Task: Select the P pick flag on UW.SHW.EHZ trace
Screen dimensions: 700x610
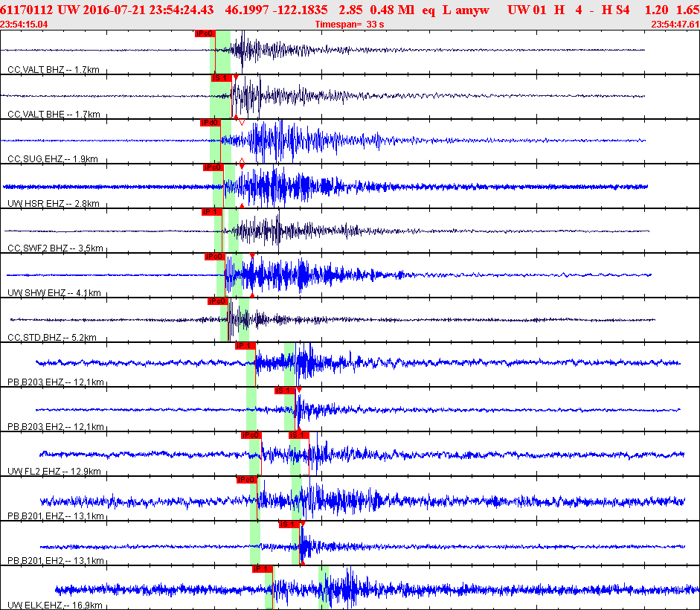Action: (214, 257)
